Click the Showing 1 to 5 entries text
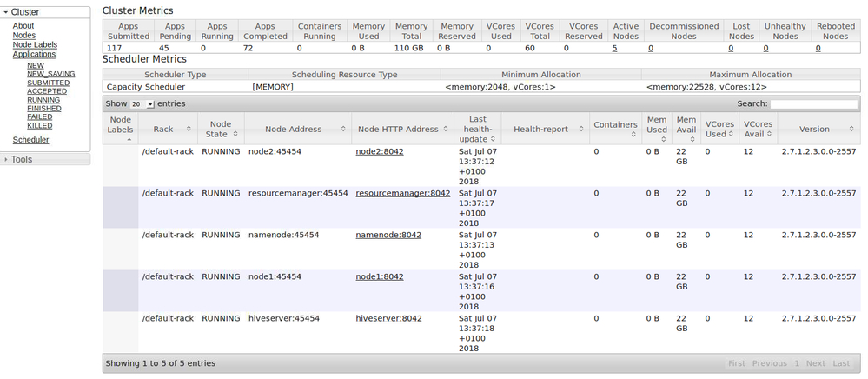 click(161, 363)
